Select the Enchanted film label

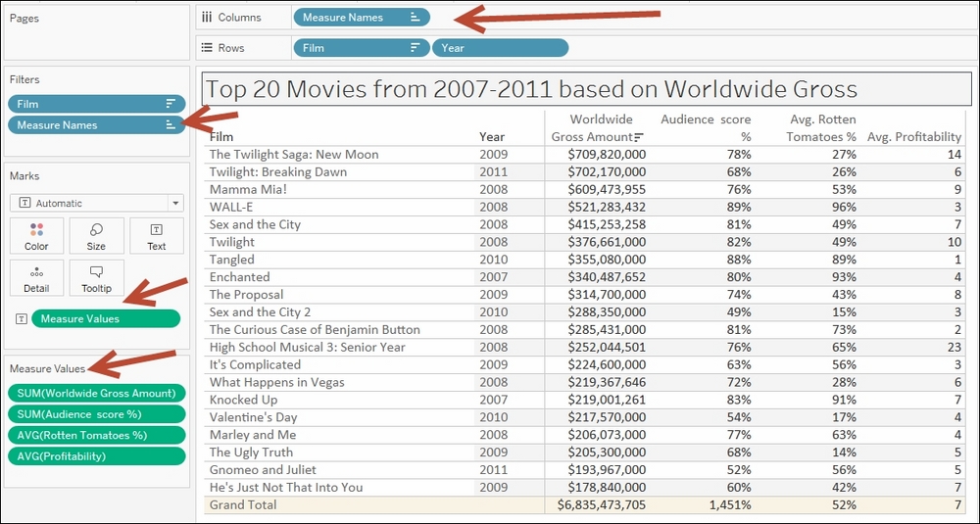click(x=239, y=276)
